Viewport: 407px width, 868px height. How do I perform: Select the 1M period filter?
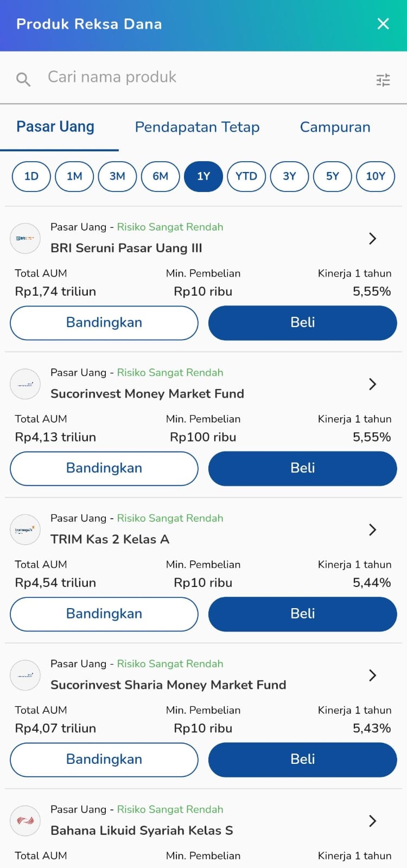coord(74,176)
